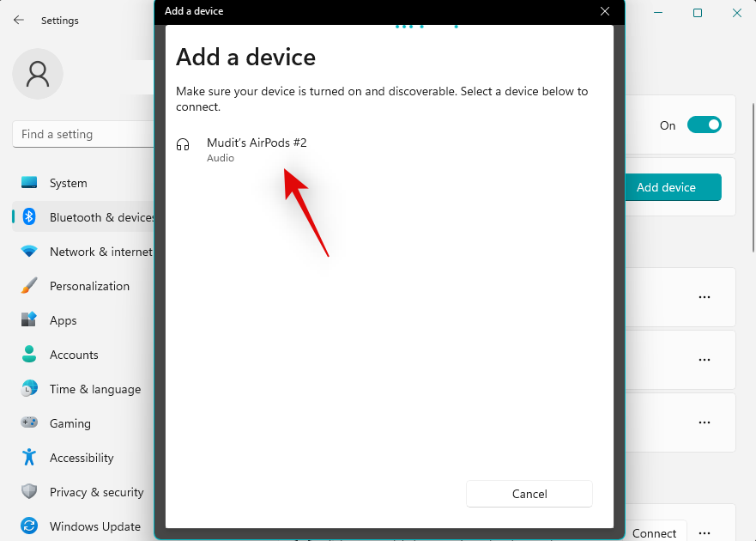756x541 pixels.
Task: Select Mudit's AirPods #2 device
Action: (x=389, y=150)
